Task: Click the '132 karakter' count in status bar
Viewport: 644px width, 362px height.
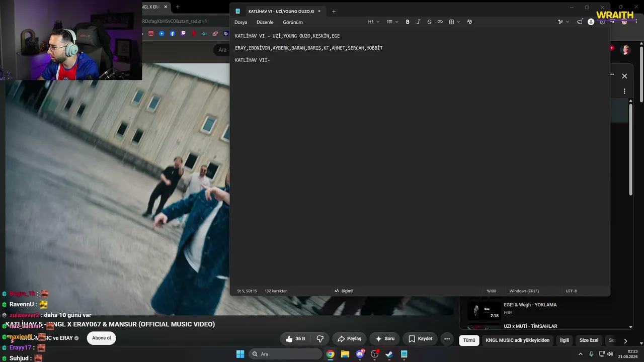Action: pos(276,291)
